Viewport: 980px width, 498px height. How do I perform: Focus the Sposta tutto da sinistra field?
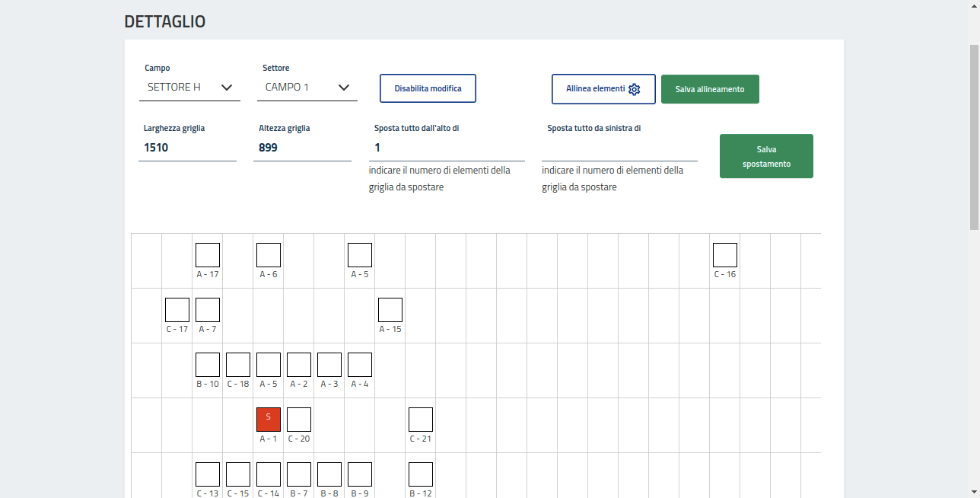click(x=619, y=148)
